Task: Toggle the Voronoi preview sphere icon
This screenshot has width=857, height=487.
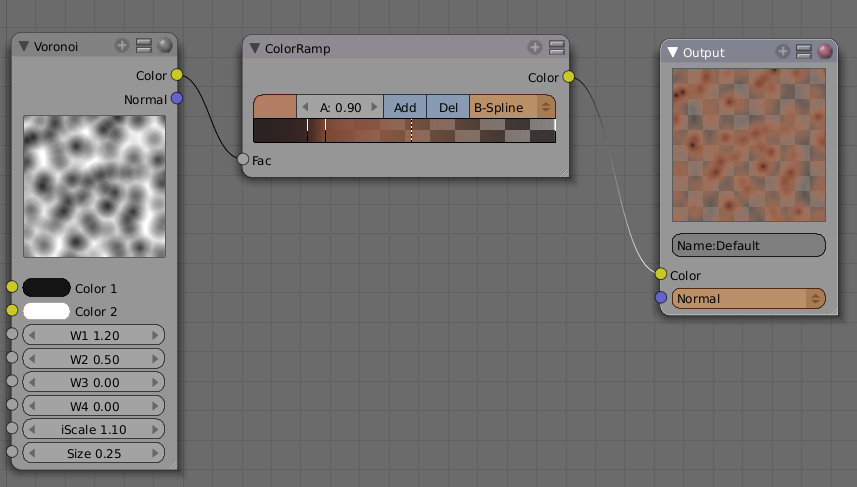Action: point(165,45)
